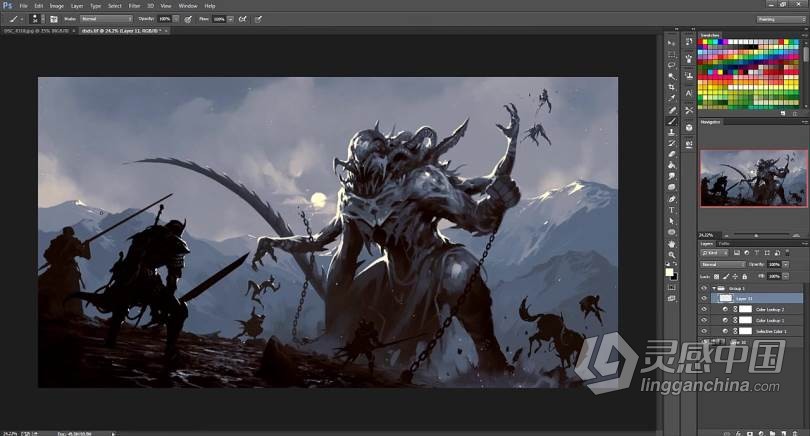Select the Move tool

click(672, 43)
